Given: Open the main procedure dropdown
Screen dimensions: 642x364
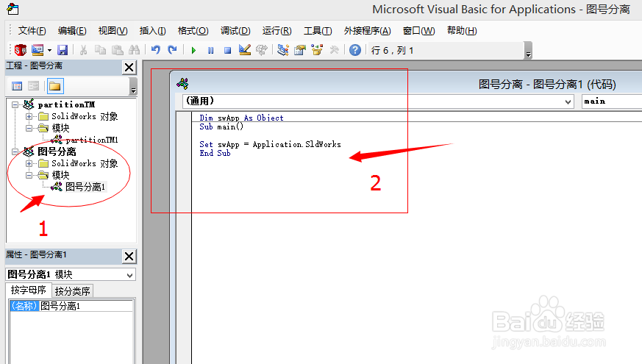Looking at the screenshot, I should (612, 101).
